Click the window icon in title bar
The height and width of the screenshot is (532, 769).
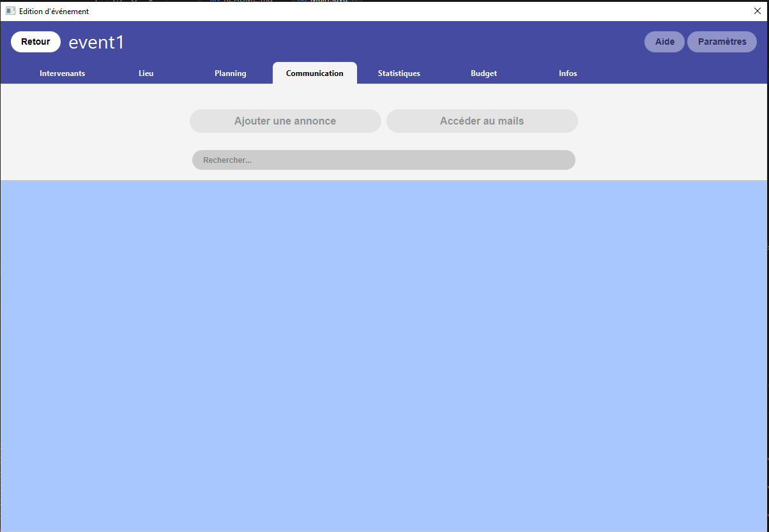coord(10,11)
